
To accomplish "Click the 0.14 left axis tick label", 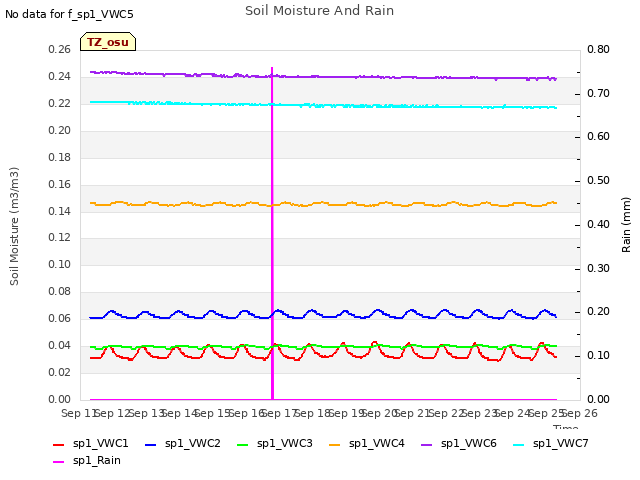I will click(x=60, y=211).
